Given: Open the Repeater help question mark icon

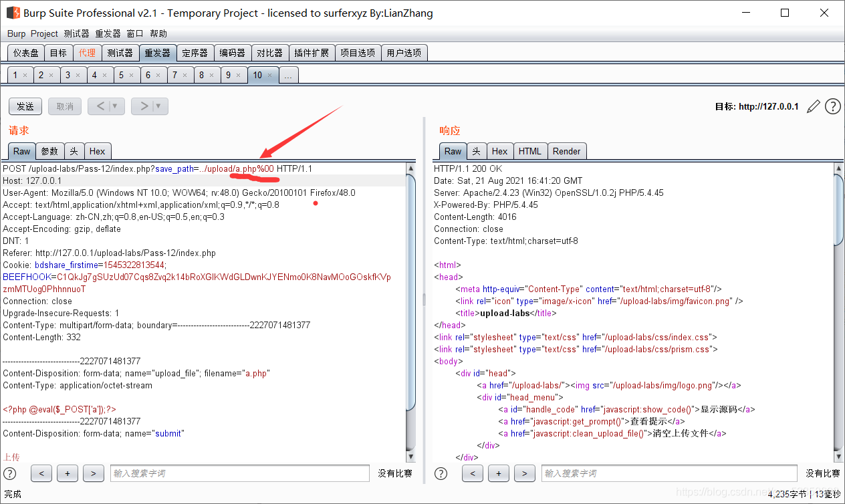Looking at the screenshot, I should (x=833, y=106).
